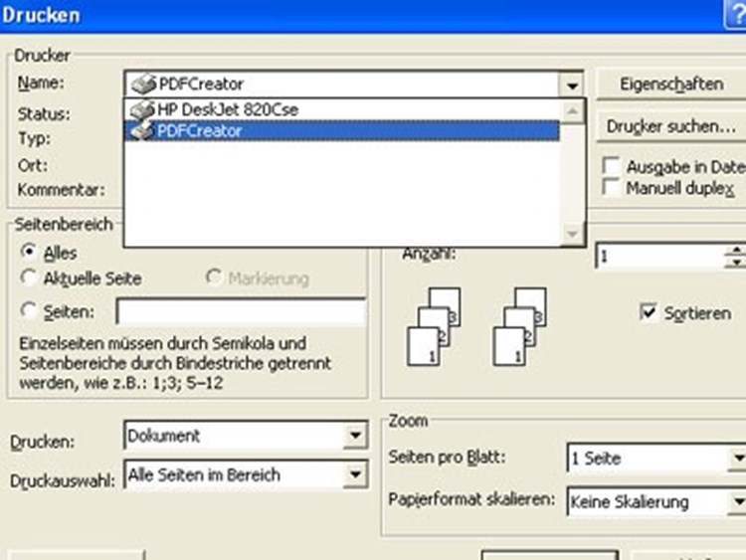746x560 pixels.
Task: Select the Seiten radio button
Action: [x=29, y=310]
